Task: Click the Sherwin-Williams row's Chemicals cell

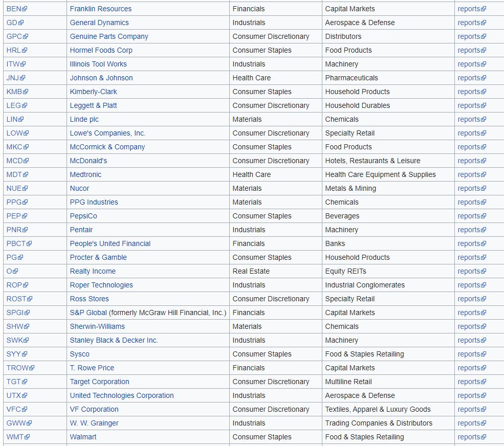Action: click(342, 326)
